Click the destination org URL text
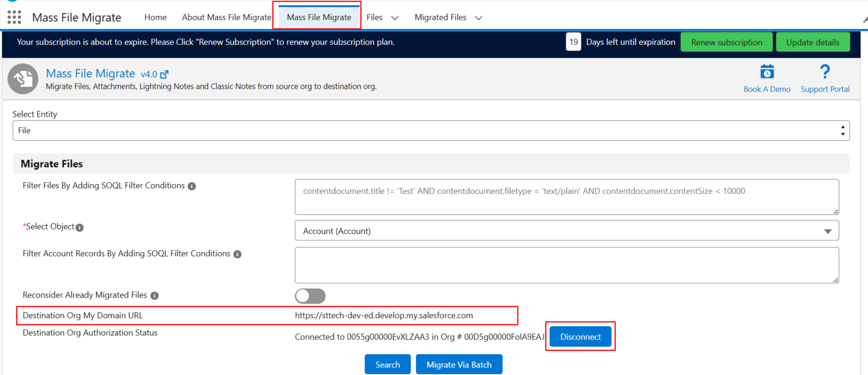The height and width of the screenshot is (375, 868). pos(384,315)
